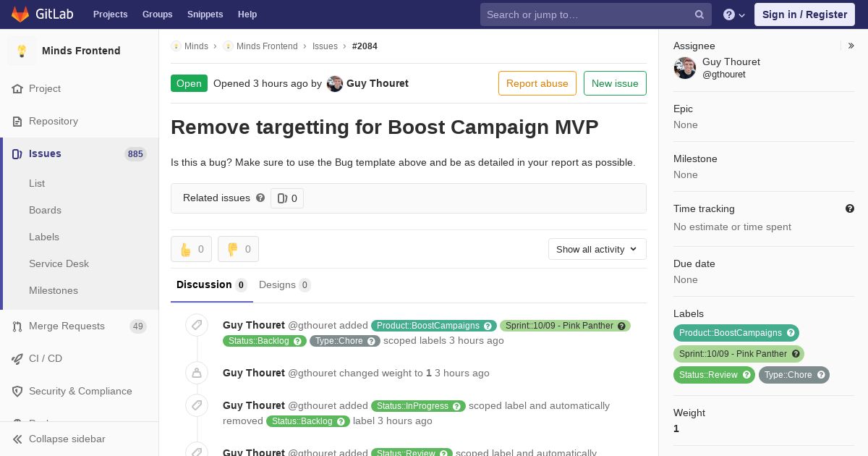Give a thumbs up reaction
The image size is (868, 456).
point(191,249)
